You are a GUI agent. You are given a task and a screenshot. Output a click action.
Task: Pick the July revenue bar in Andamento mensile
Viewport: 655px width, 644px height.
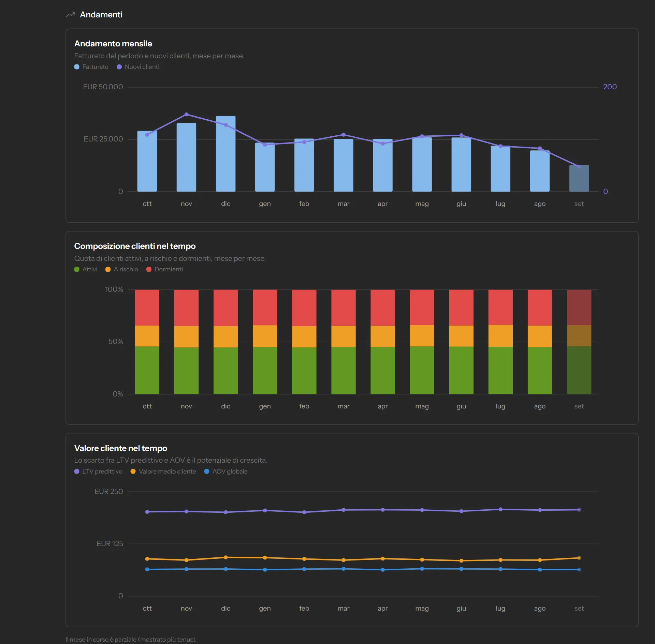[500, 168]
